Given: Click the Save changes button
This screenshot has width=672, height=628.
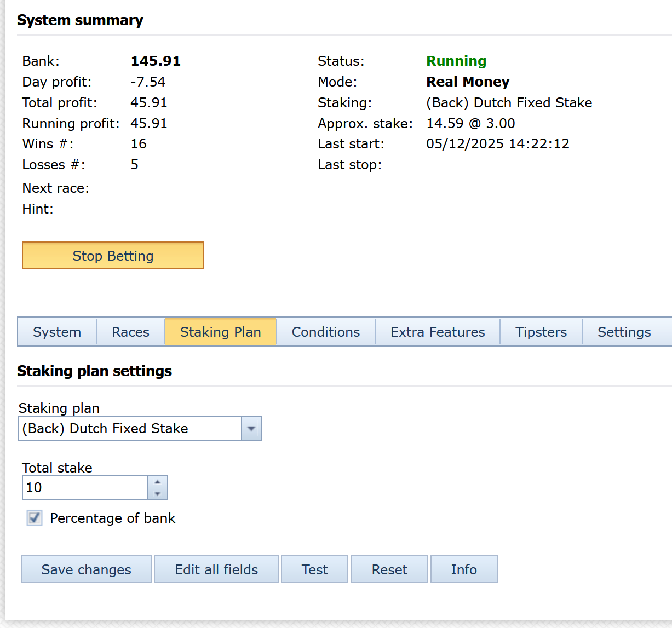Looking at the screenshot, I should [86, 569].
